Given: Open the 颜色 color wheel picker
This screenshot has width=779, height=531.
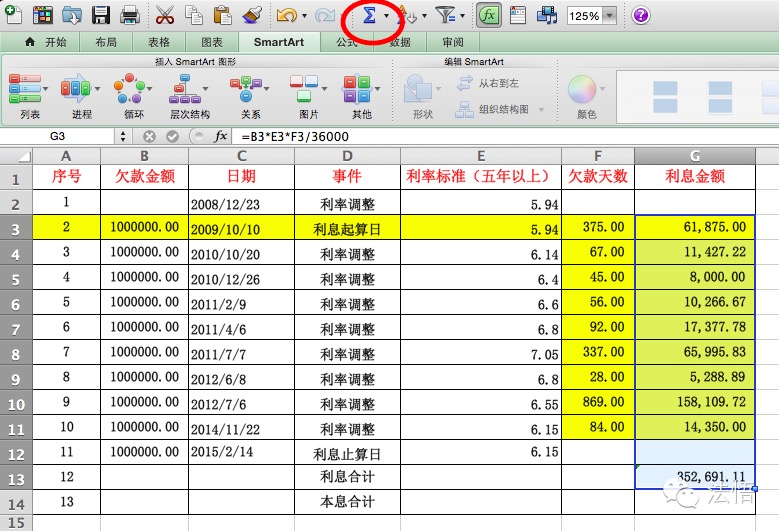Looking at the screenshot, I should (x=586, y=96).
